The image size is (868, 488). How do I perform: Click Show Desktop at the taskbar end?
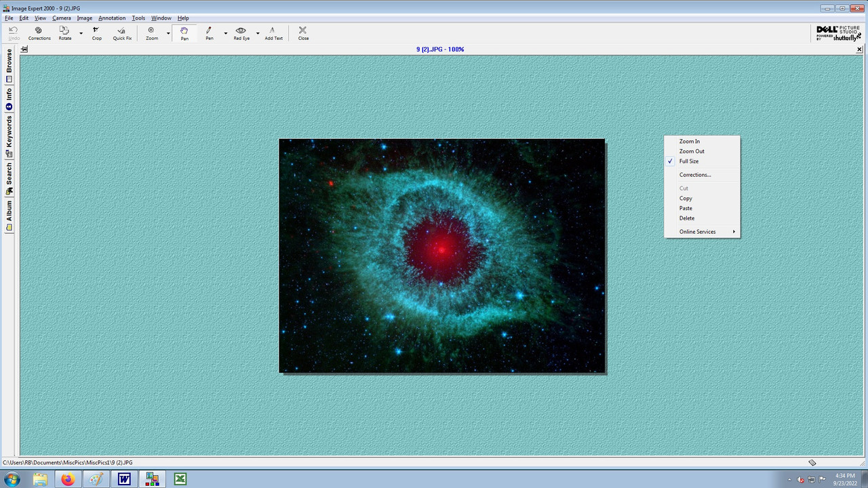point(864,479)
